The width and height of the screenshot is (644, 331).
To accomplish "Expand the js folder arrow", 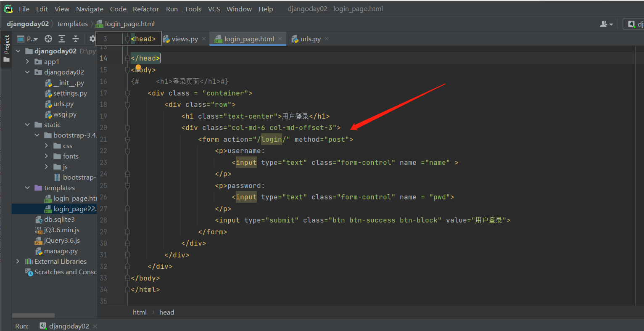I will [x=46, y=167].
